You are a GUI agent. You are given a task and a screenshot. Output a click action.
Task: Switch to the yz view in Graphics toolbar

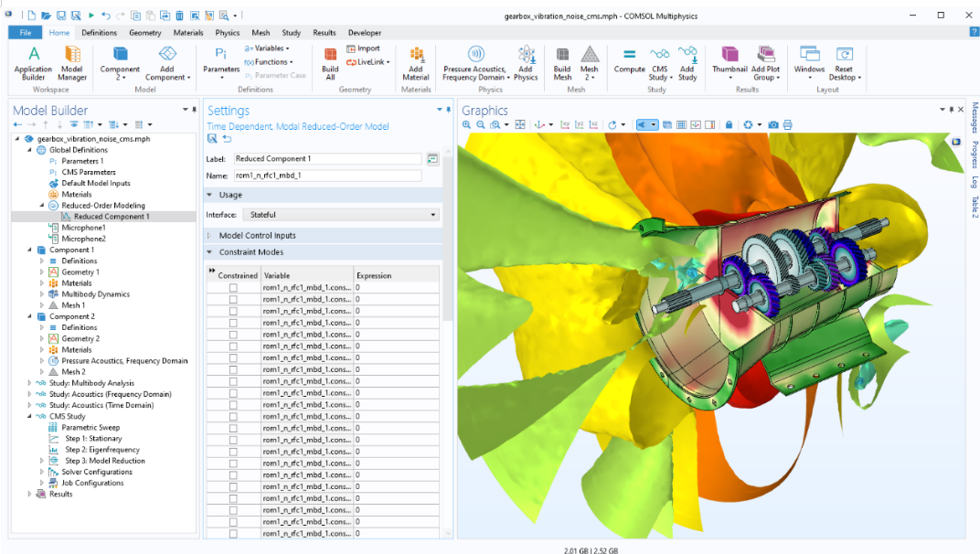tap(580, 125)
